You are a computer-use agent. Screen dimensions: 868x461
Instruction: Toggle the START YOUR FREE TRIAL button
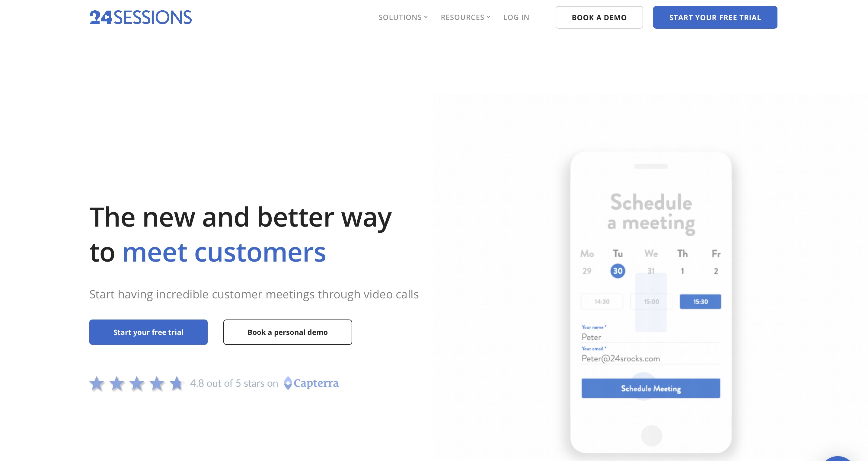[716, 17]
